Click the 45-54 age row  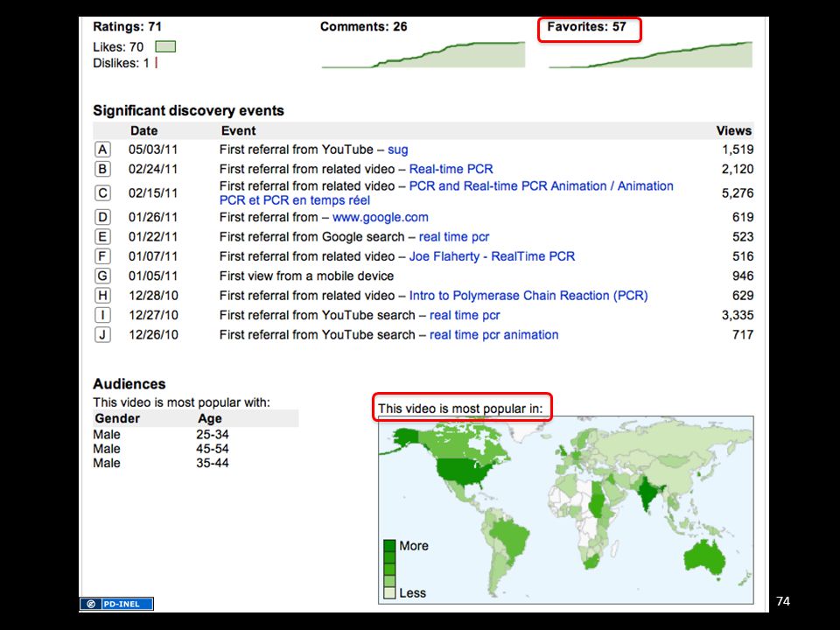coord(212,449)
